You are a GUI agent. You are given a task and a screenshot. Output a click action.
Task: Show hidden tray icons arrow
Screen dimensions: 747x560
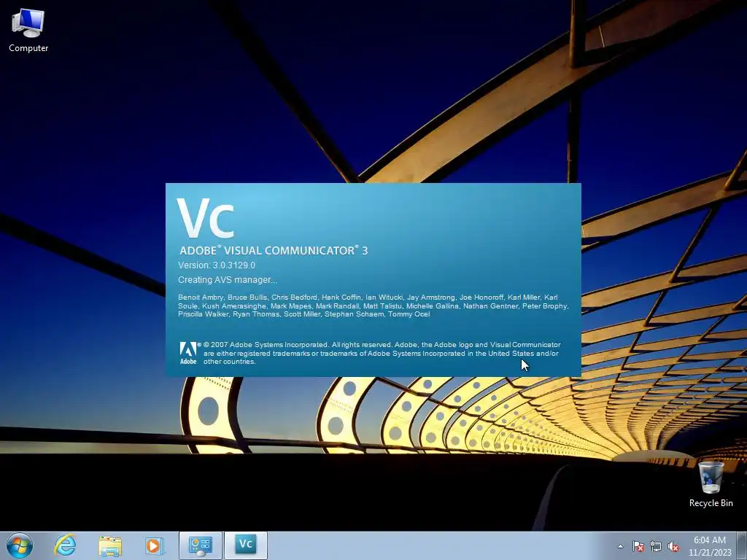620,546
